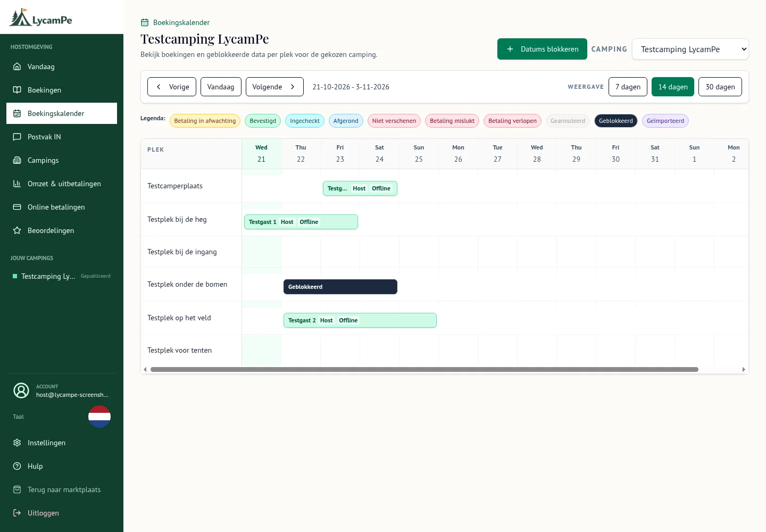This screenshot has height=532, width=766.
Task: Click the Geïmporteerd legend chip
Action: pos(665,121)
